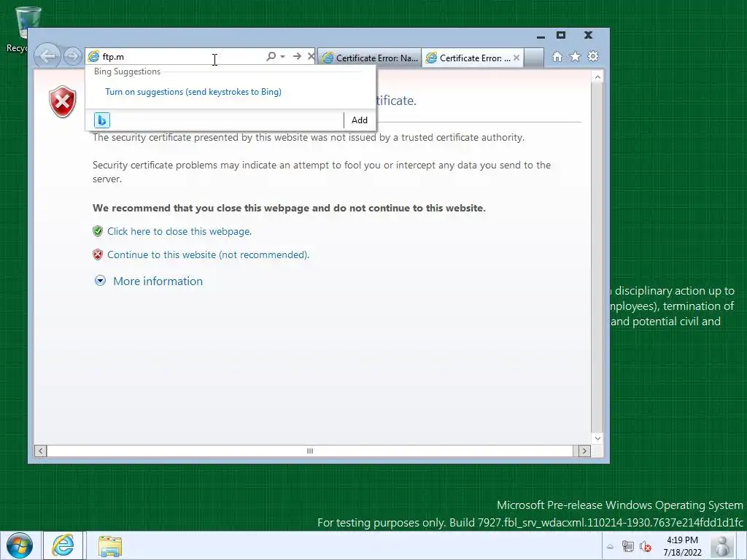Image resolution: width=747 pixels, height=560 pixels.
Task: Click the vertical scrollbar track
Action: (597, 257)
